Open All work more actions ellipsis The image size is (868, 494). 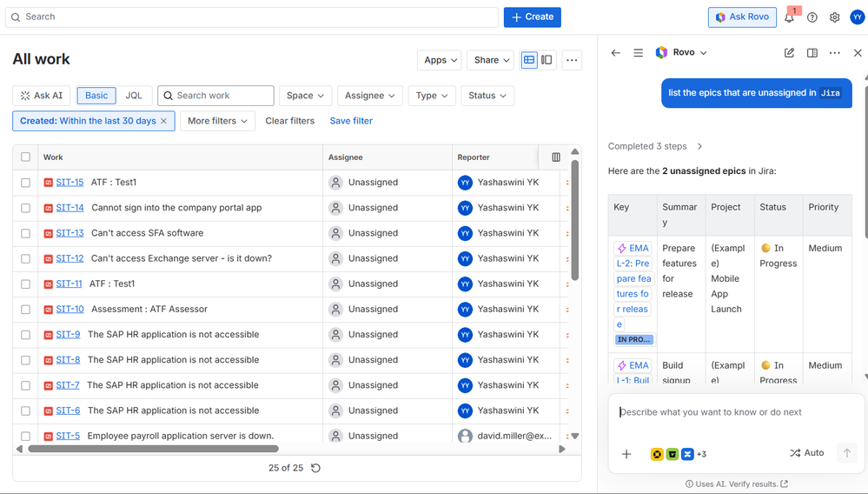tap(572, 60)
